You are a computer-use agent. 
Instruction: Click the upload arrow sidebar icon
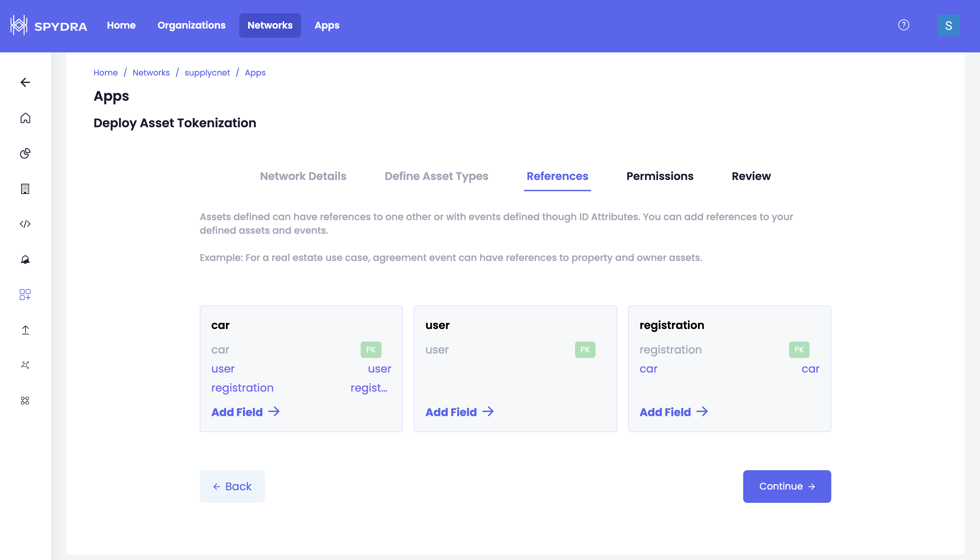click(26, 330)
